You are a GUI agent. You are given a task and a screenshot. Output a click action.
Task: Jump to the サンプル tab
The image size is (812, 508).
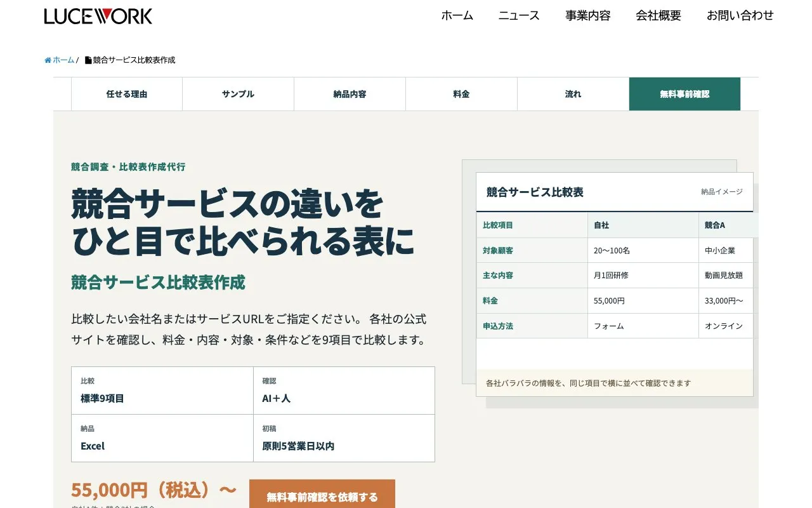coord(239,94)
